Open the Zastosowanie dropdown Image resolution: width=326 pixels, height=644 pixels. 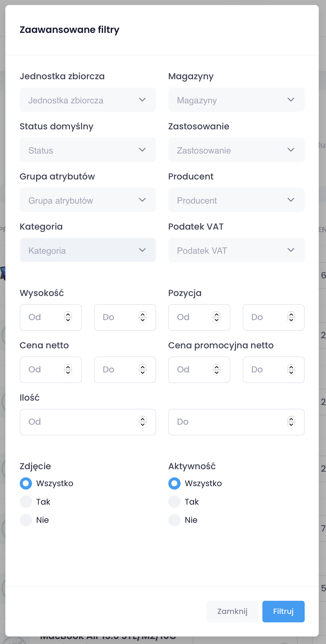coord(236,150)
